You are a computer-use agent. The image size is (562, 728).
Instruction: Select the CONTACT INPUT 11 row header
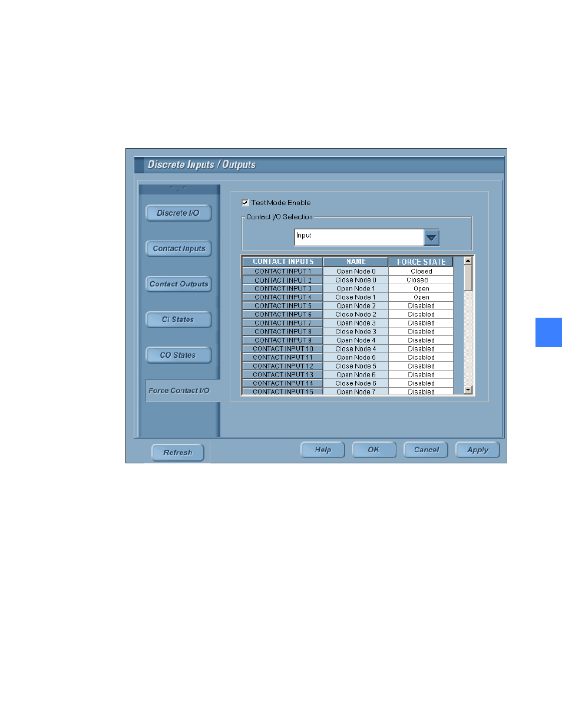283,358
